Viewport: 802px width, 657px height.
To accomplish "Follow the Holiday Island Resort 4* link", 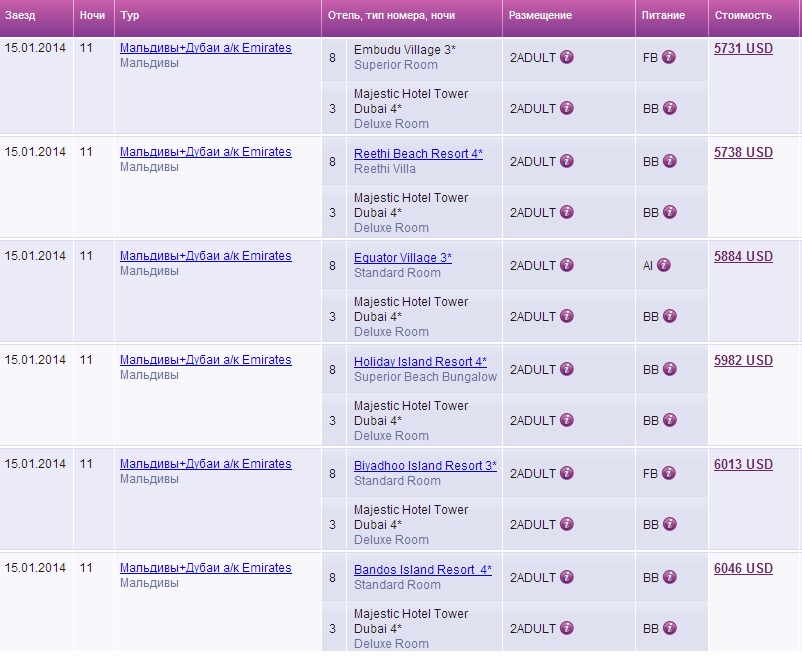I will (420, 362).
